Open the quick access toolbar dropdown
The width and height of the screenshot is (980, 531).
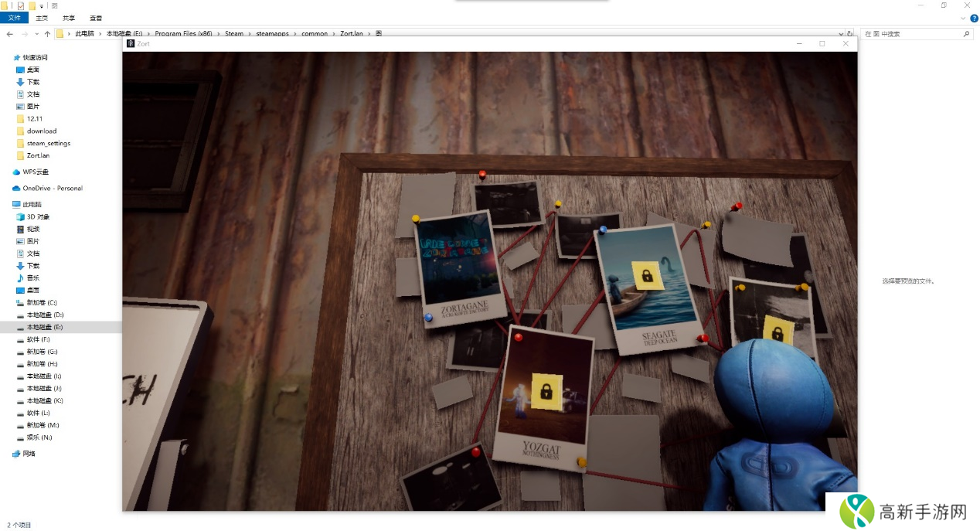(42, 6)
